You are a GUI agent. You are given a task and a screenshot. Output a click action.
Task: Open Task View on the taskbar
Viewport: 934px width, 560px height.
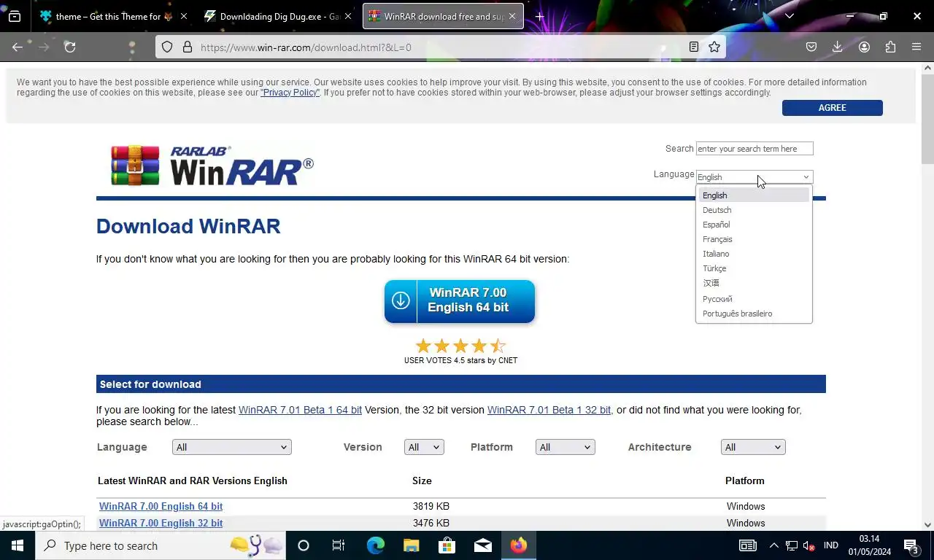point(339,545)
